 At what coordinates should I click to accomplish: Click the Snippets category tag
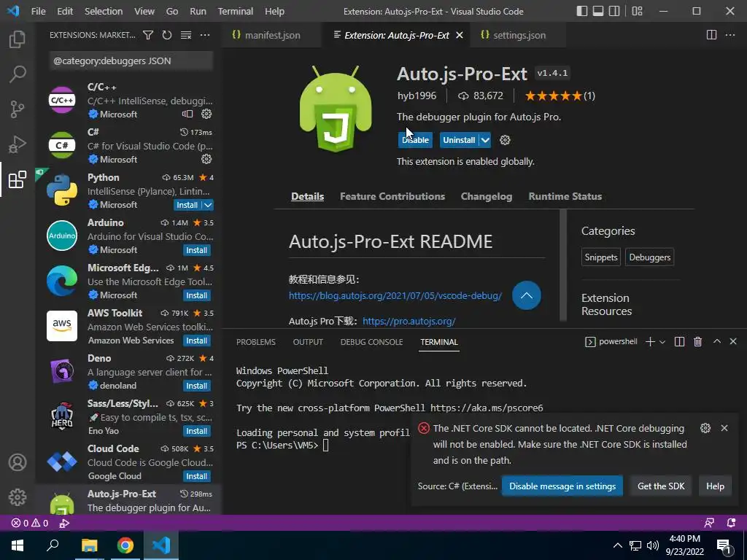(601, 257)
